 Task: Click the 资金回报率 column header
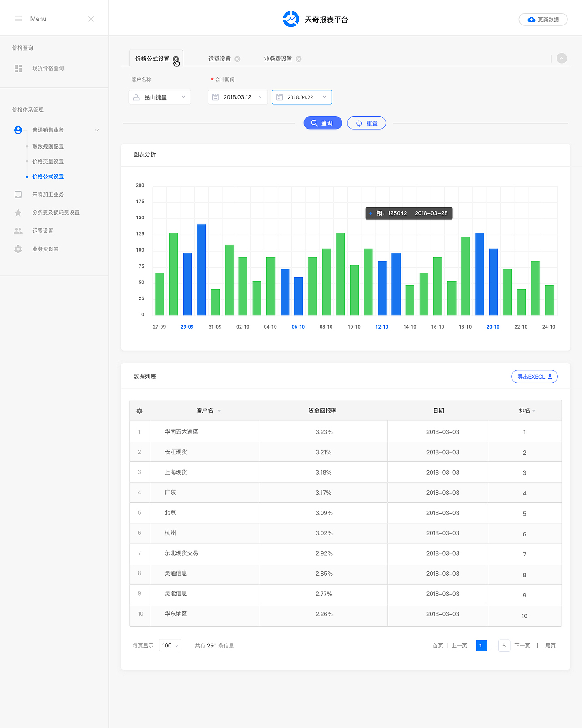322,410
